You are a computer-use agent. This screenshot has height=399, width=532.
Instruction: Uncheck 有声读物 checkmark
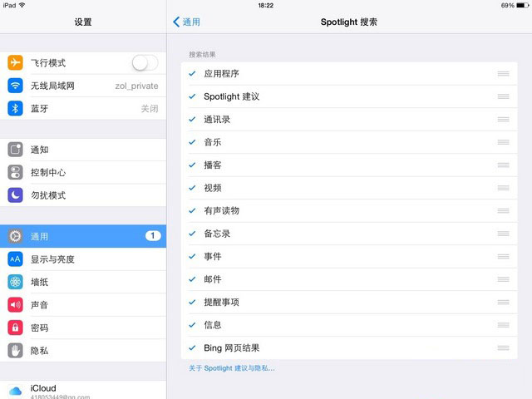[x=192, y=210]
